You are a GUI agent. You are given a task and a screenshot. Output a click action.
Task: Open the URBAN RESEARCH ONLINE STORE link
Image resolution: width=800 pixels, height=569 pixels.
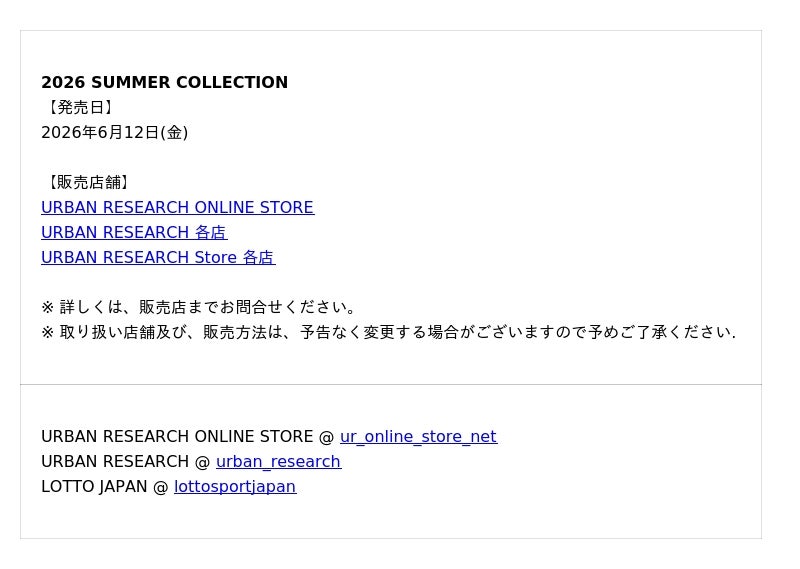point(178,208)
